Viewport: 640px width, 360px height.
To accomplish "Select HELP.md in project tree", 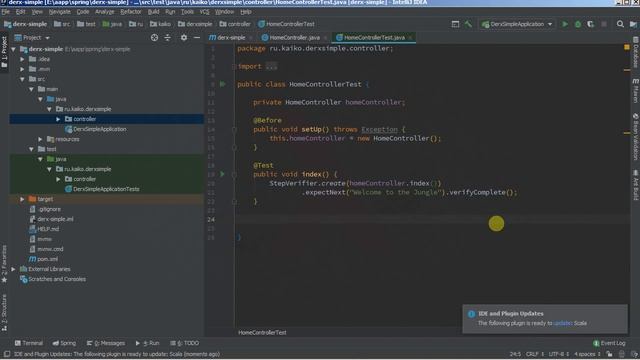I will [48, 229].
